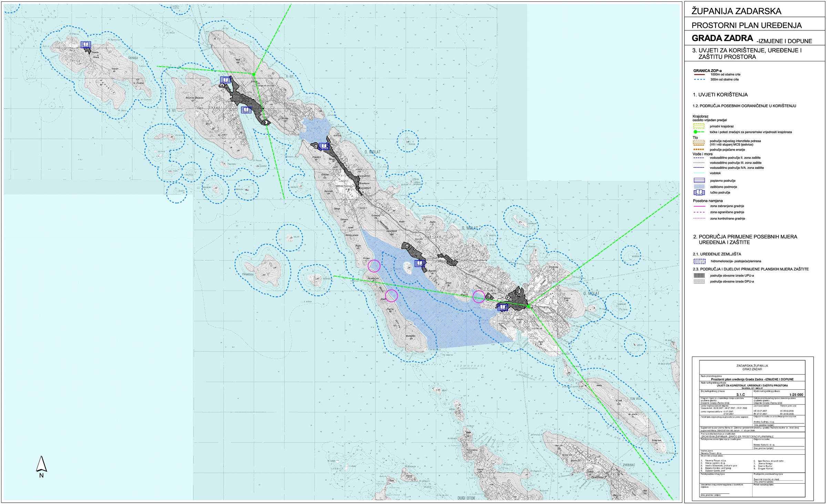Click the 'lučko područje' legend symbol
This screenshot has height=504, width=827.
click(x=699, y=193)
